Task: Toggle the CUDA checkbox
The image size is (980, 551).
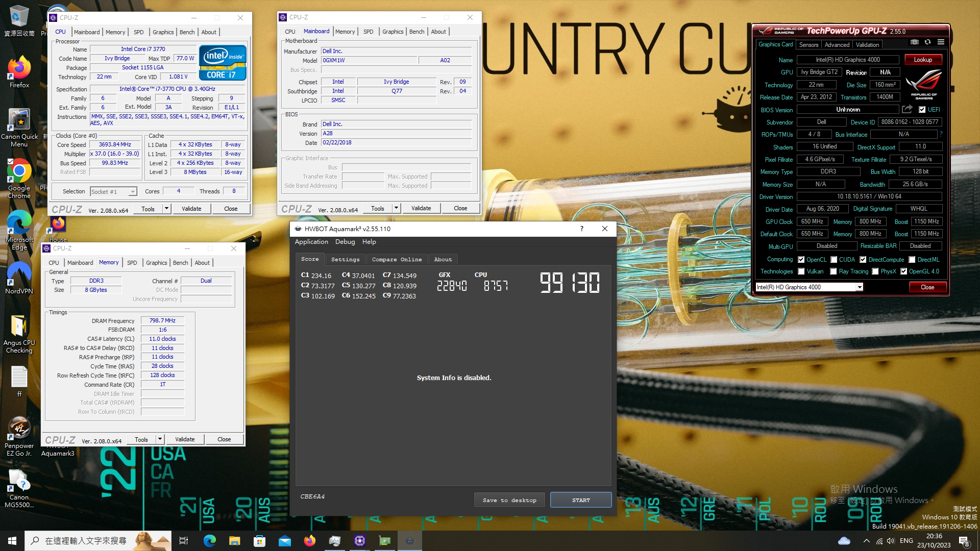Action: (x=834, y=259)
